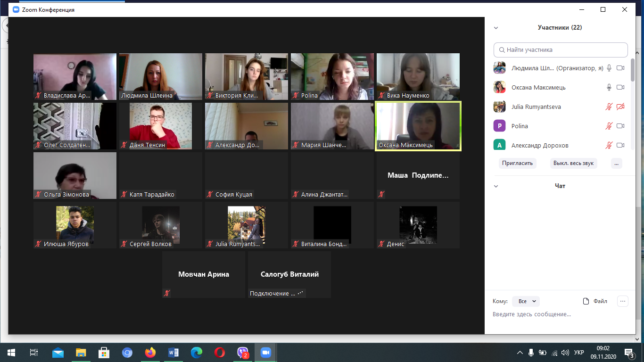Mute Оксана Максимець using her microphone icon

[609, 88]
